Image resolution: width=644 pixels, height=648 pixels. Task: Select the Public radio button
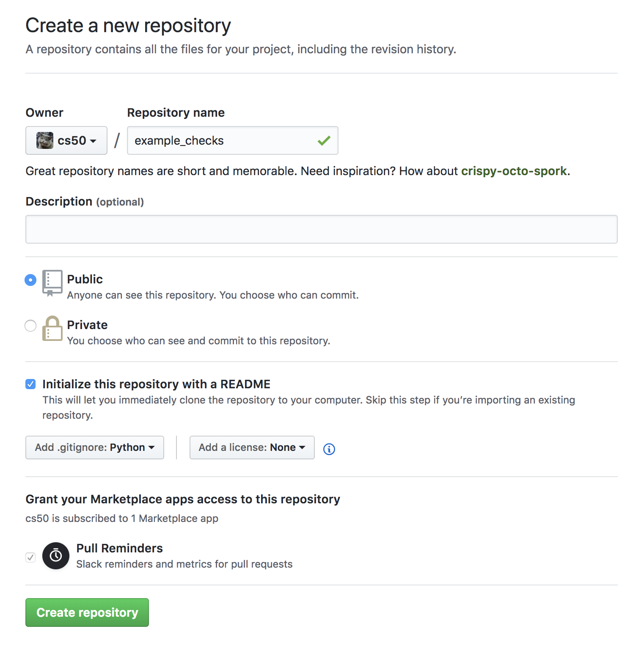click(x=30, y=280)
